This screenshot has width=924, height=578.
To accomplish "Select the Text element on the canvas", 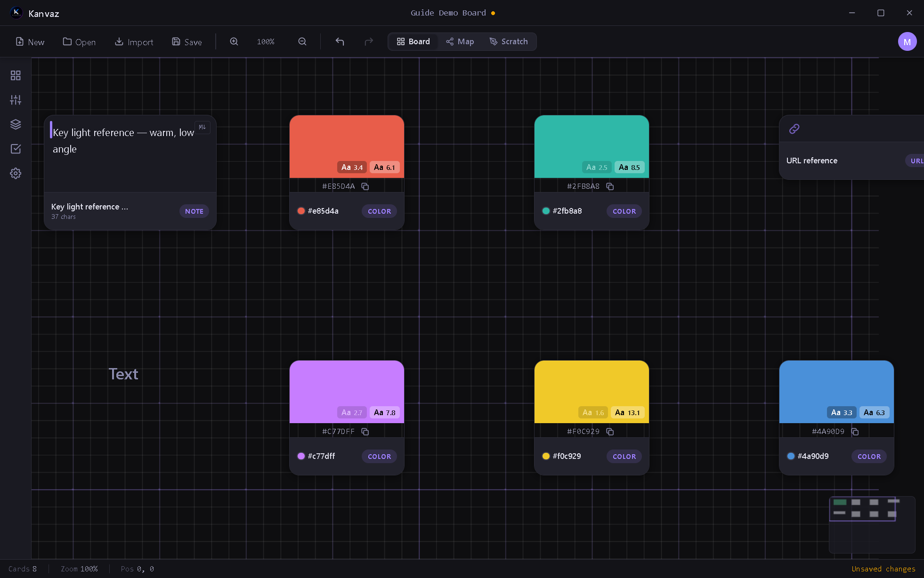I will coord(123,374).
